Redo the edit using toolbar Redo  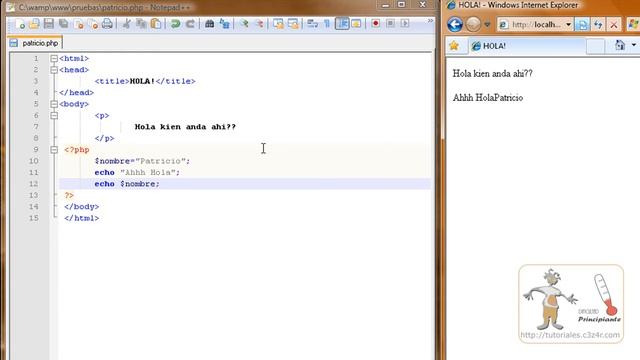click(x=190, y=24)
